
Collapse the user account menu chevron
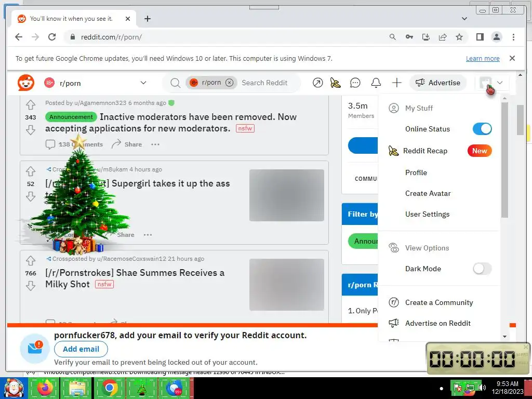[x=499, y=83]
